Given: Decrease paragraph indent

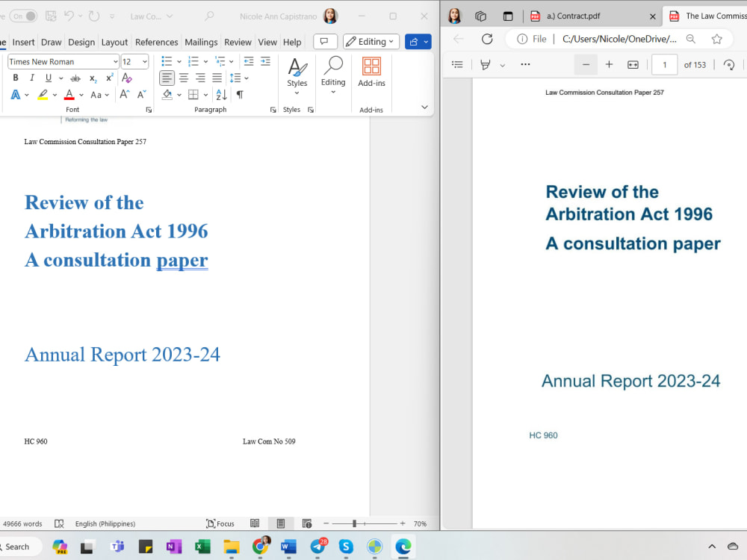Looking at the screenshot, I should pos(249,61).
